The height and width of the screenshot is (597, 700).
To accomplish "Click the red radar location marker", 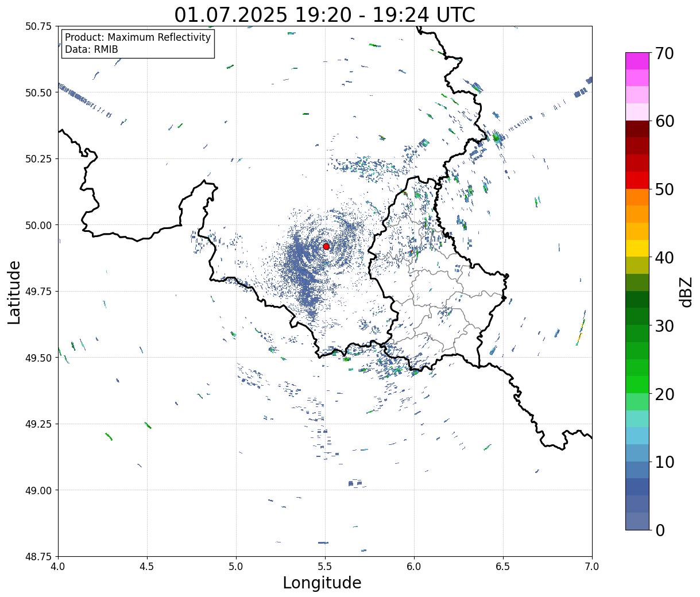I will click(x=326, y=246).
